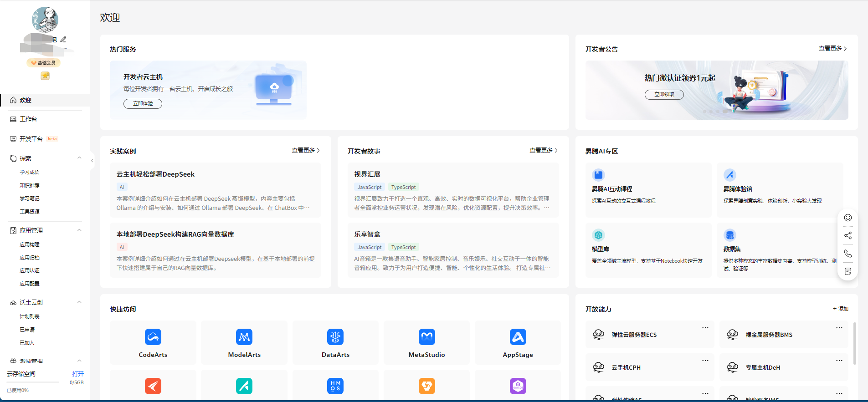Open 应用构建 under 应用管理

click(x=30, y=244)
